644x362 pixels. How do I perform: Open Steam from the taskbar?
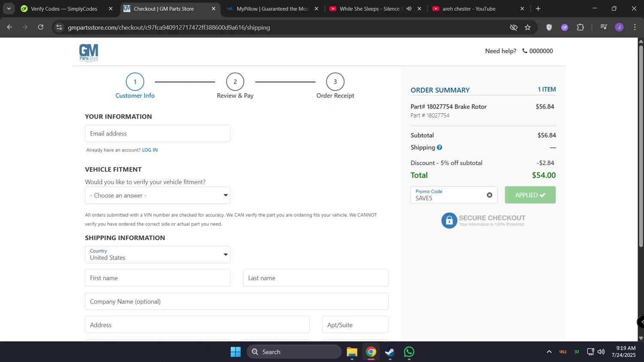click(390, 352)
